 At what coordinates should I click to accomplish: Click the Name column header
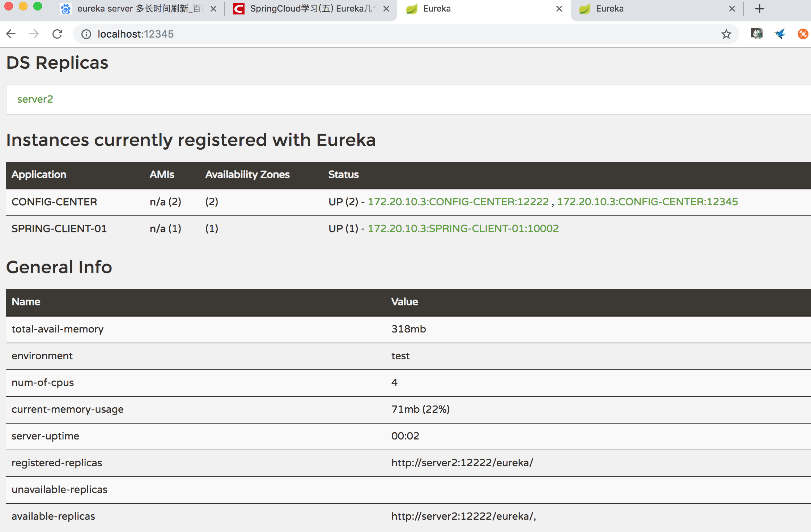(26, 302)
